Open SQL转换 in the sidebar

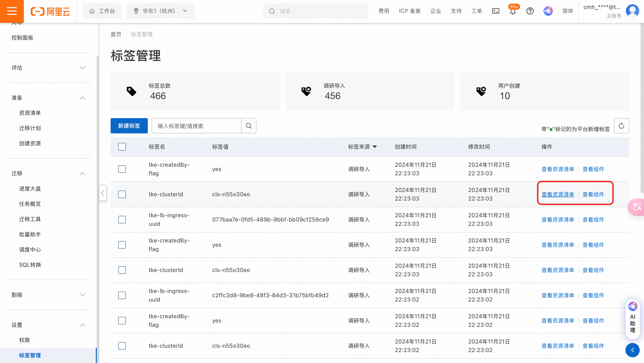click(x=30, y=265)
